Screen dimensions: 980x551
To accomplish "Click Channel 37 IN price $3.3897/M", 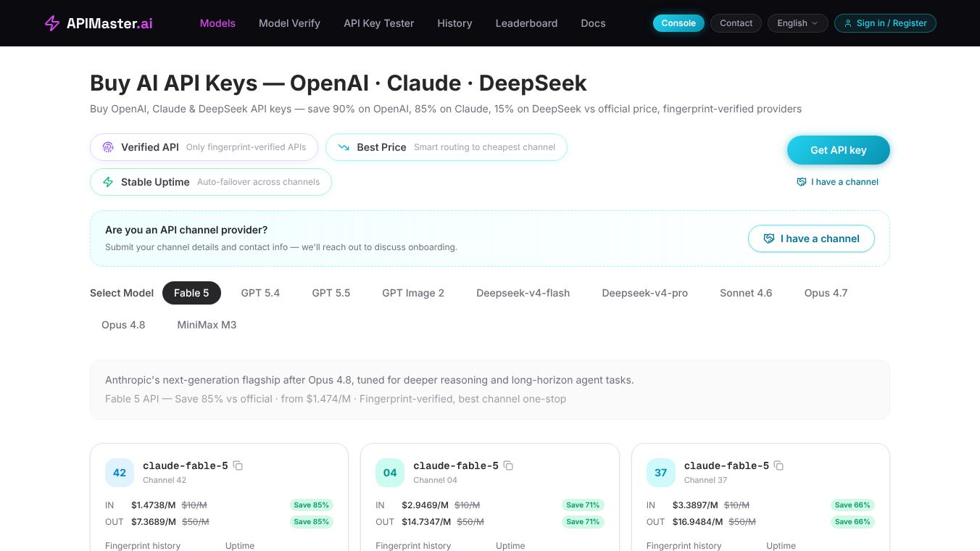I will point(695,505).
